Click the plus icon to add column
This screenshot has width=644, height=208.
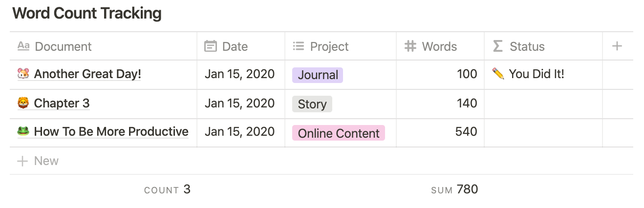pyautogui.click(x=617, y=46)
